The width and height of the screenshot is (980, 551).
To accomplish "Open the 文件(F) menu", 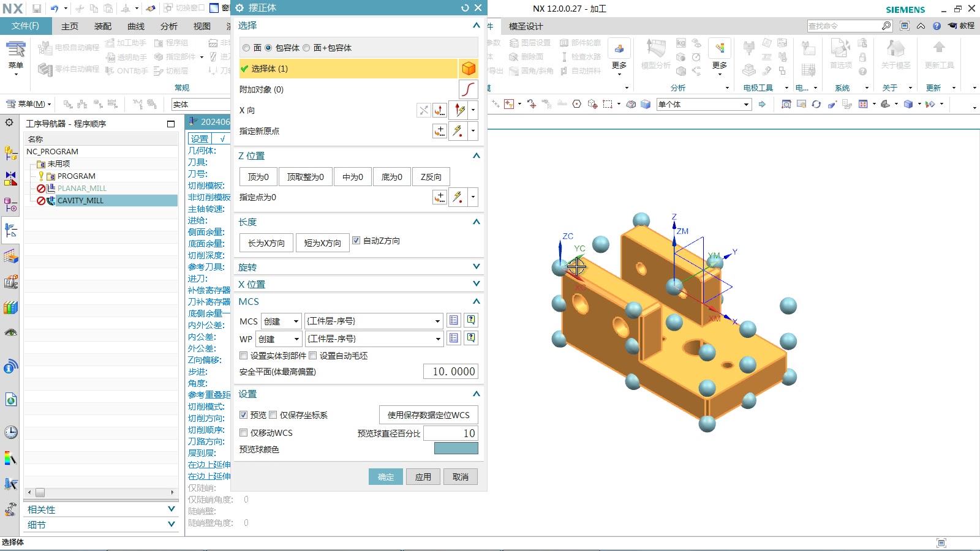I will 25,26.
